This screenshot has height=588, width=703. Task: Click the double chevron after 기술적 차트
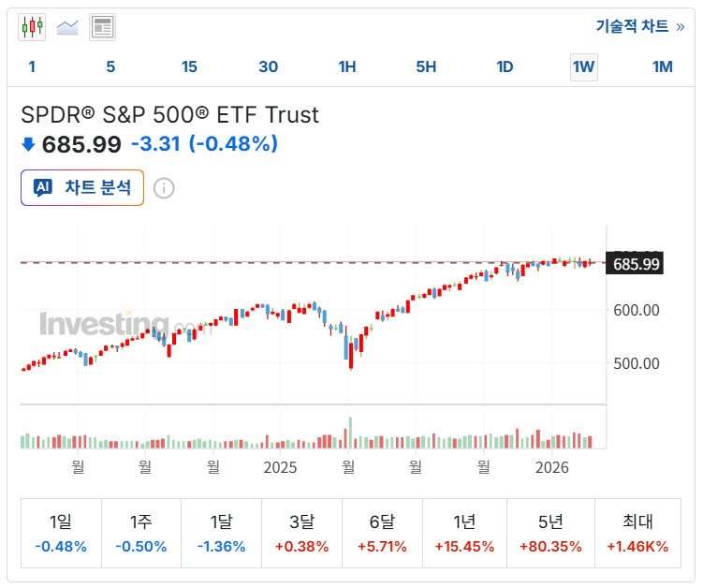click(681, 27)
